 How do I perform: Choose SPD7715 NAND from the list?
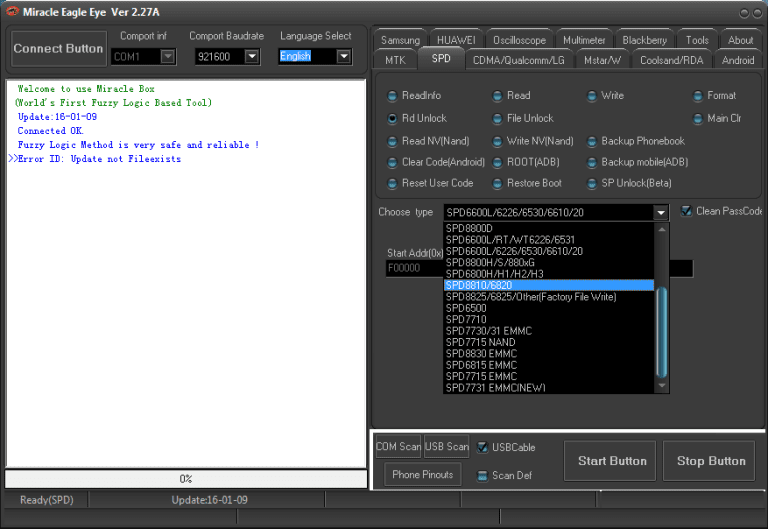pyautogui.click(x=549, y=342)
